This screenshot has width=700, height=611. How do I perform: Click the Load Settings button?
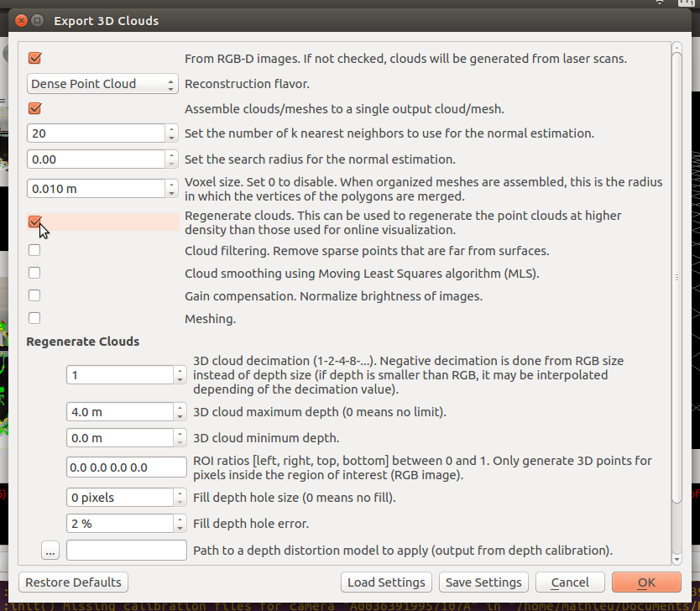(387, 582)
